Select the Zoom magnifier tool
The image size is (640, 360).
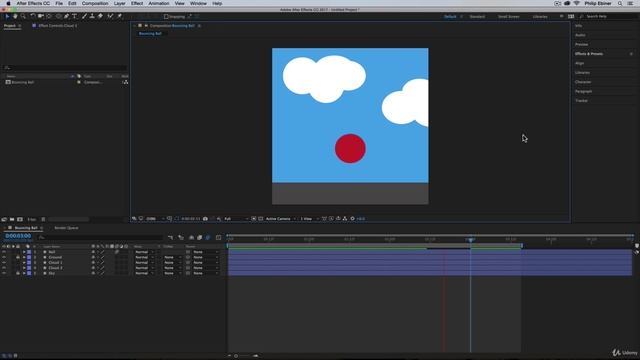pos(23,16)
